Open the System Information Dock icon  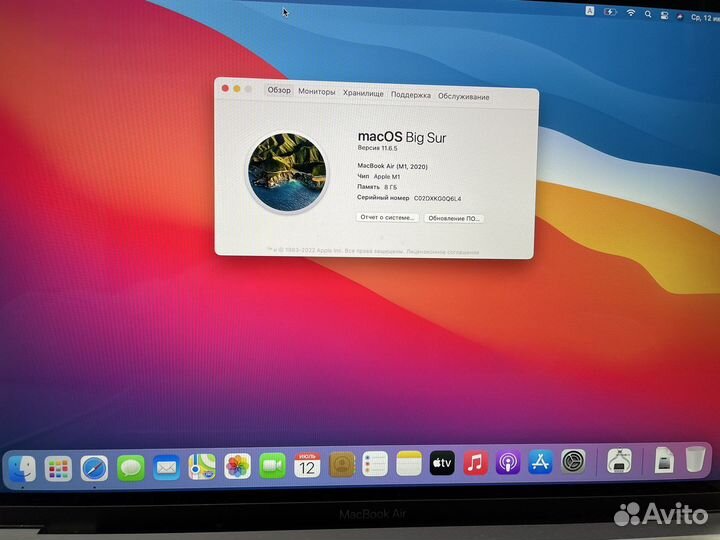coord(619,460)
